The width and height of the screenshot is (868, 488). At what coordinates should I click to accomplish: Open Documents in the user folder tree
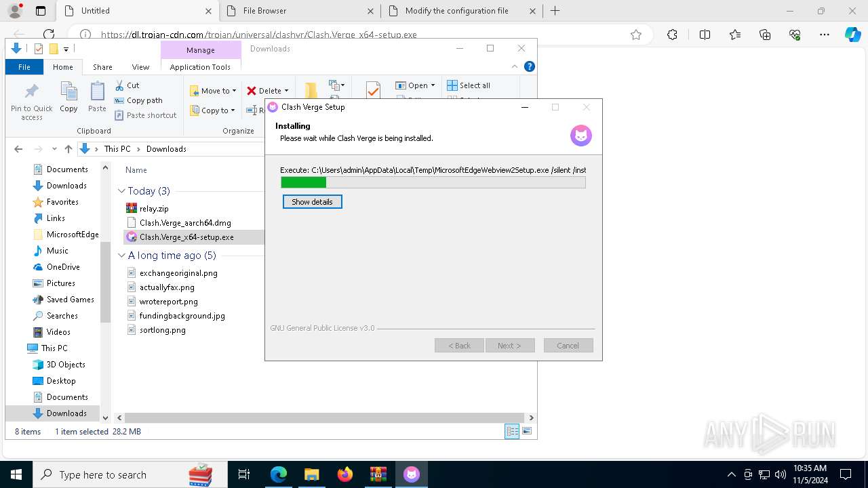(x=67, y=169)
